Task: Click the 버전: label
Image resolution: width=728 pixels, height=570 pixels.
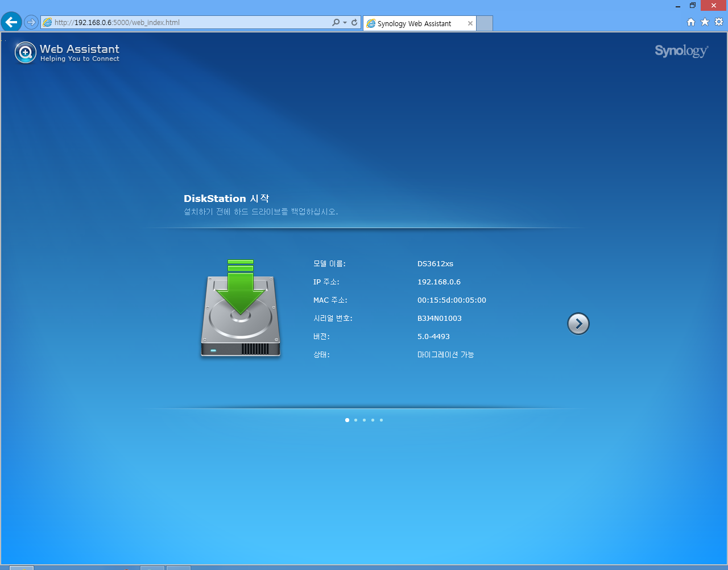Action: pos(321,337)
